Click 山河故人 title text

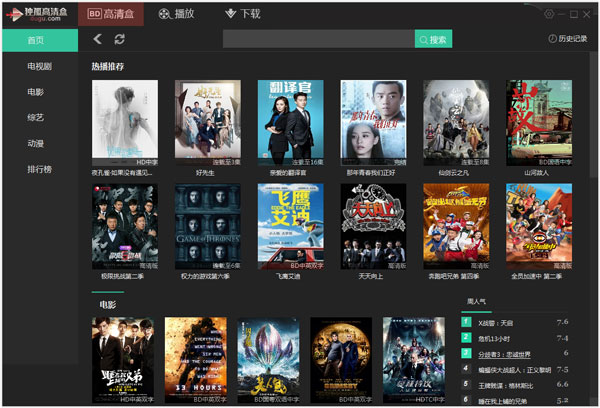click(x=536, y=173)
